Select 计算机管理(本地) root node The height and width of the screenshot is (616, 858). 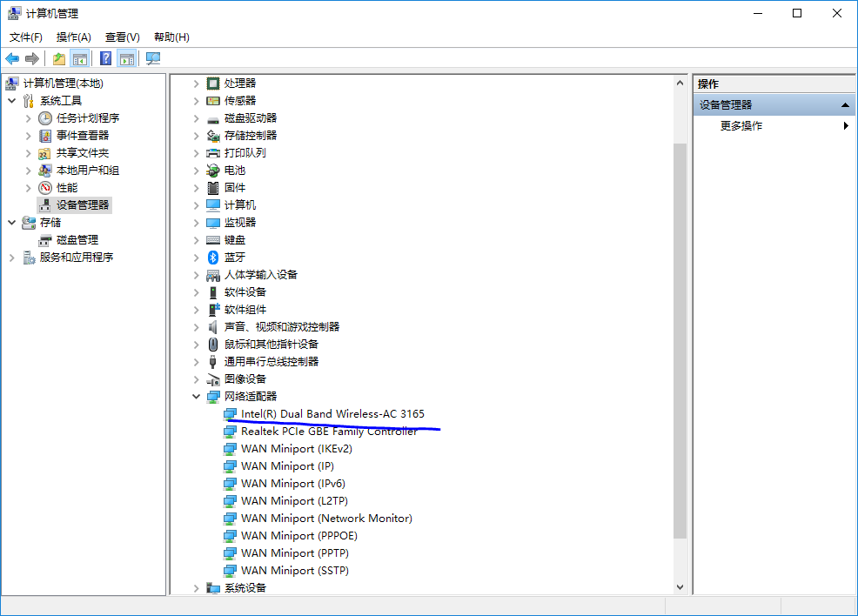pos(63,84)
